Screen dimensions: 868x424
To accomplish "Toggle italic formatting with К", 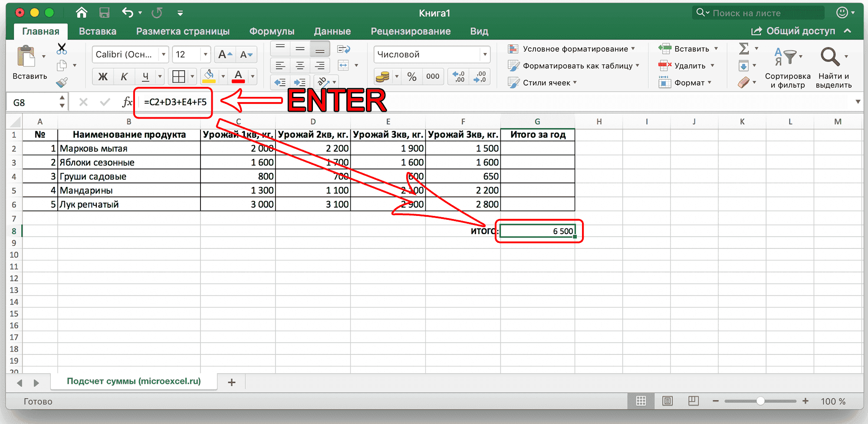I will [x=124, y=76].
